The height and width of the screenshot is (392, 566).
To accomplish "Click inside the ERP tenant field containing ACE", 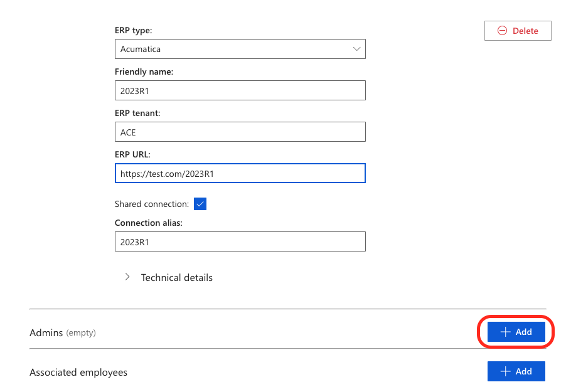I will 240,132.
